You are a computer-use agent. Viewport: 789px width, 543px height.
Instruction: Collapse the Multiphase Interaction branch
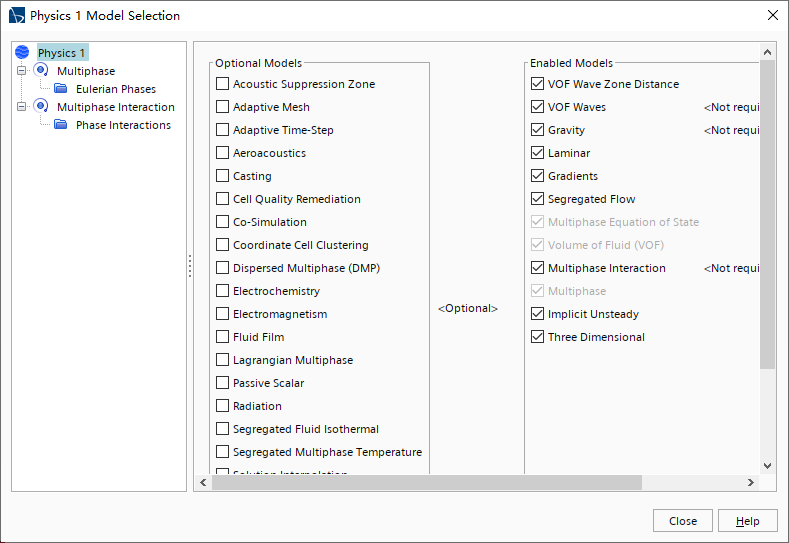[22, 107]
